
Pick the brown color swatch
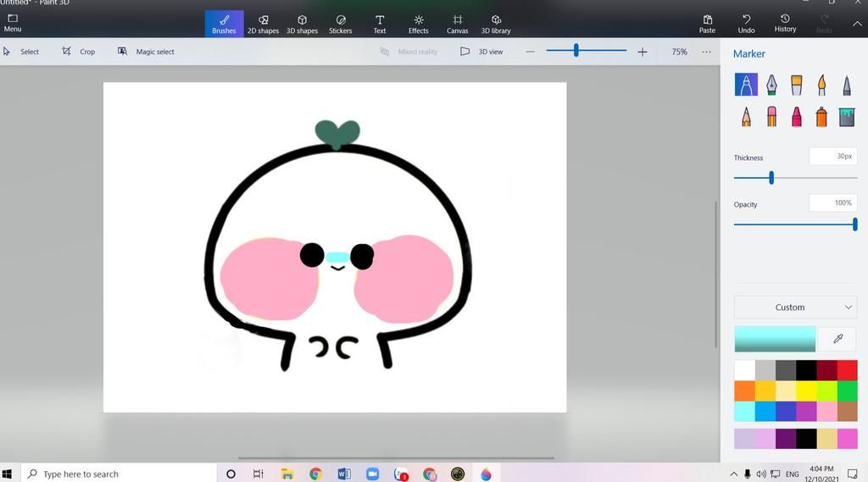coord(847,411)
